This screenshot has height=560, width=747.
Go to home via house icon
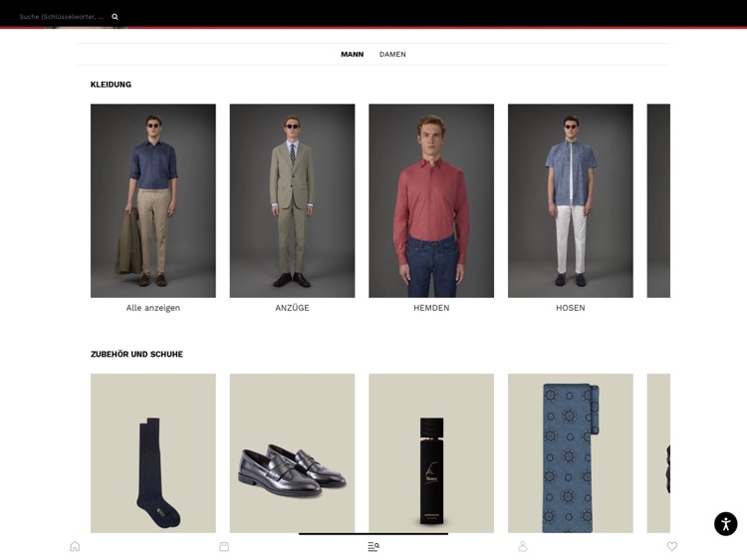point(75,546)
